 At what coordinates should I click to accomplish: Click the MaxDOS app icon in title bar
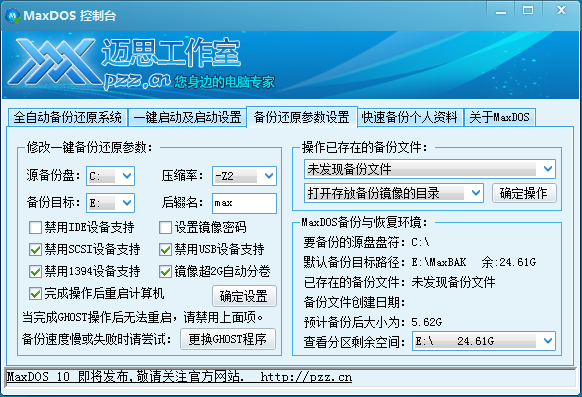point(12,16)
